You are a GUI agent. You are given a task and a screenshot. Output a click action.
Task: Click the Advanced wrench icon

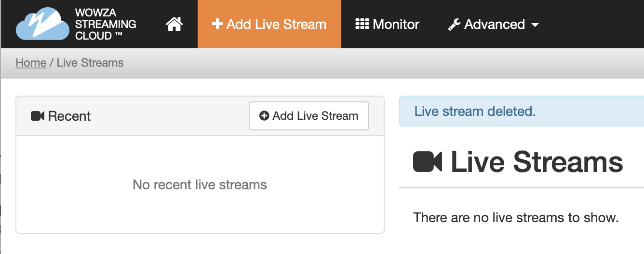pyautogui.click(x=454, y=25)
